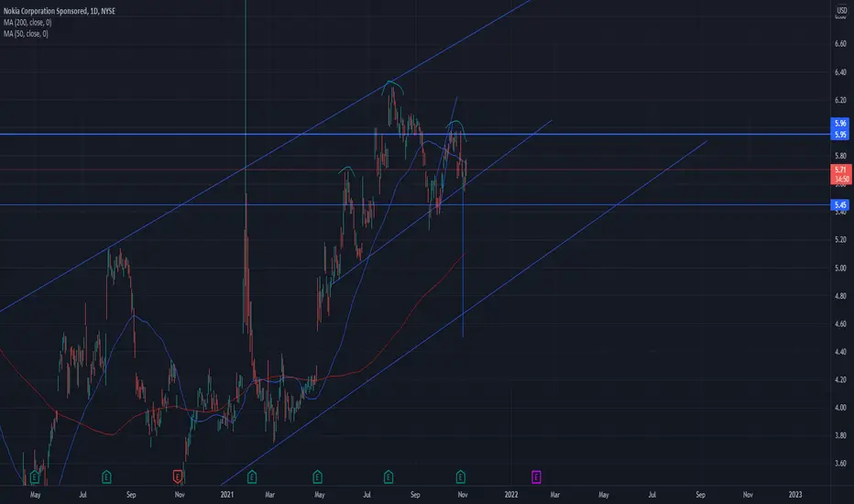Click the 4.40 price axis label
Screen dimensions: 854x504
[x=840, y=352]
